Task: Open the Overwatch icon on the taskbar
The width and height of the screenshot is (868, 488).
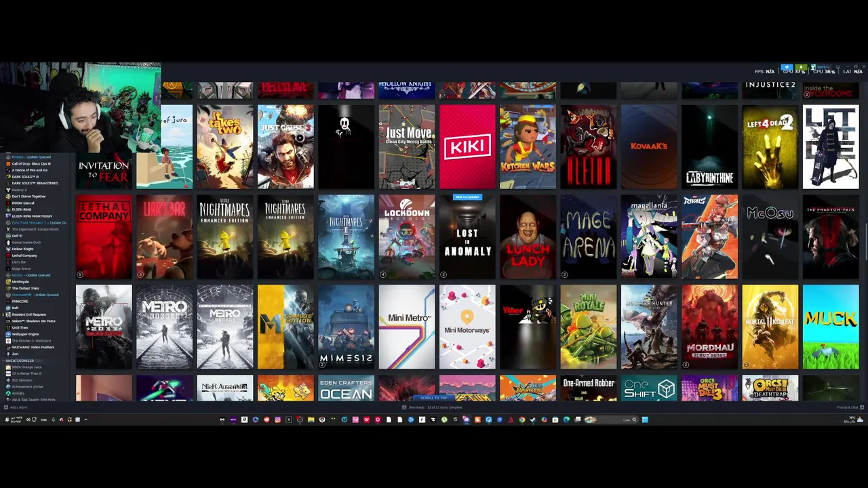Action: pos(322,420)
